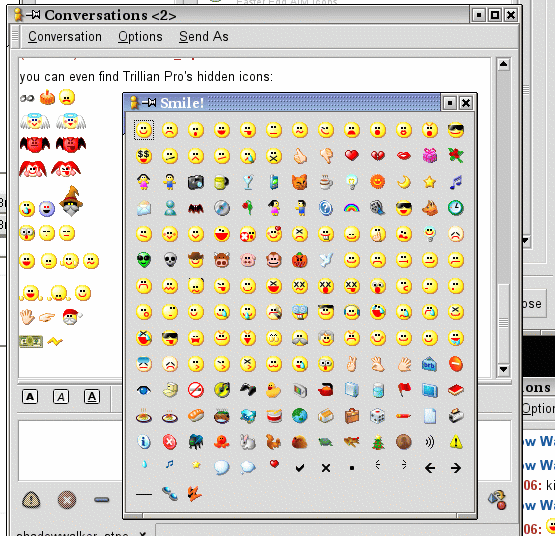Screen dimensions: 555x536
Task: Click the conversation scrollbar thumb
Action: pos(503,323)
